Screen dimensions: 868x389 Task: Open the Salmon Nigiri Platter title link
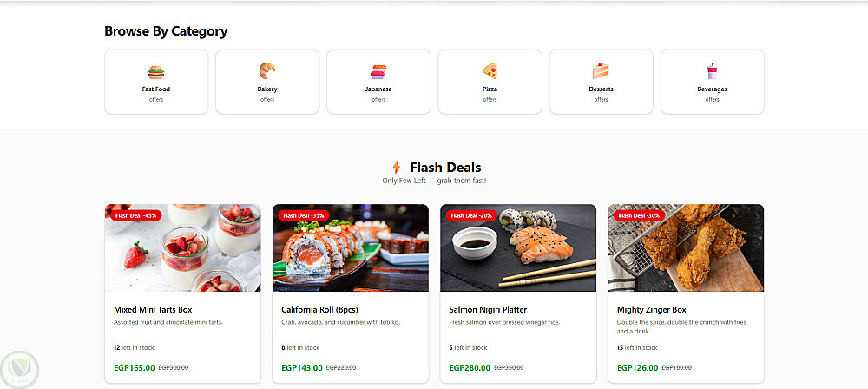click(488, 310)
